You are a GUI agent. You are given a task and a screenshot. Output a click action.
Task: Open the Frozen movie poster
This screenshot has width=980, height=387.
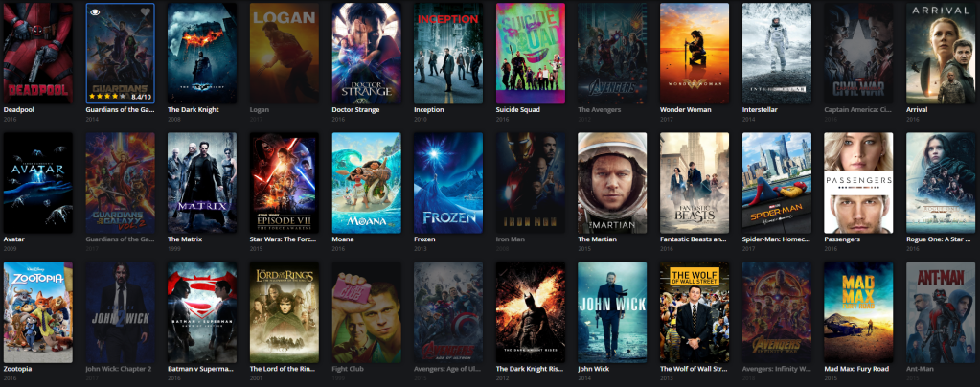(x=448, y=183)
